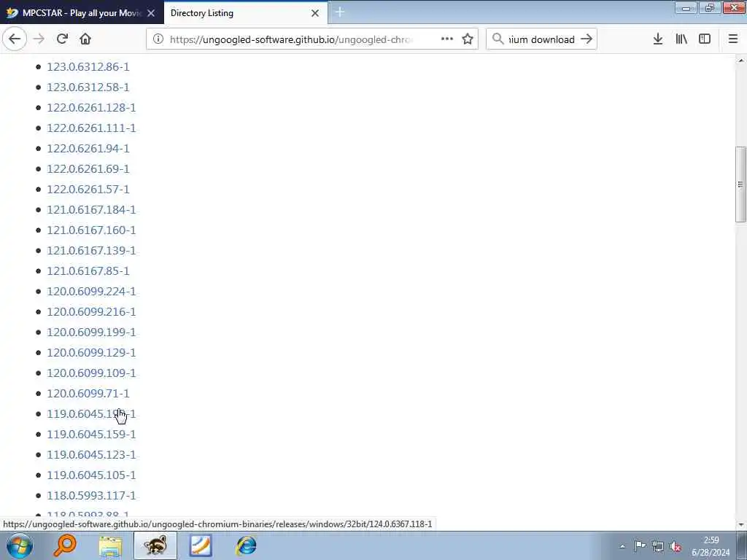Screen dimensions: 747x560
Task: Click the search box with 'ium download'
Action: (541, 39)
